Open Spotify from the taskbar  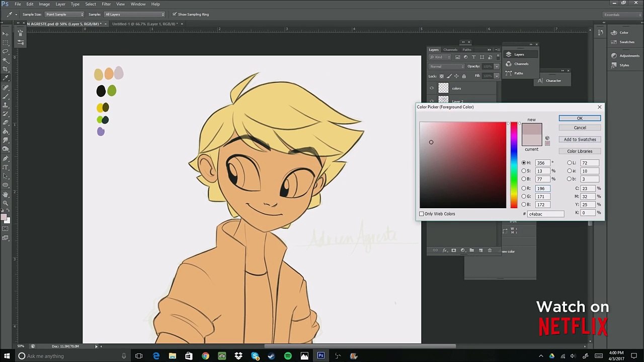pyautogui.click(x=288, y=356)
